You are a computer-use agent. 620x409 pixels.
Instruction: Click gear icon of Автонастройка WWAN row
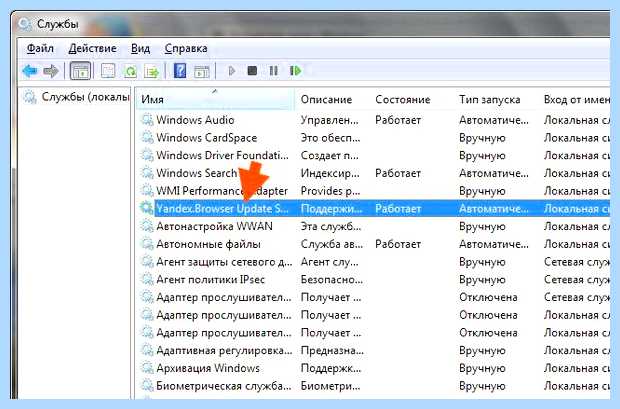tap(147, 226)
